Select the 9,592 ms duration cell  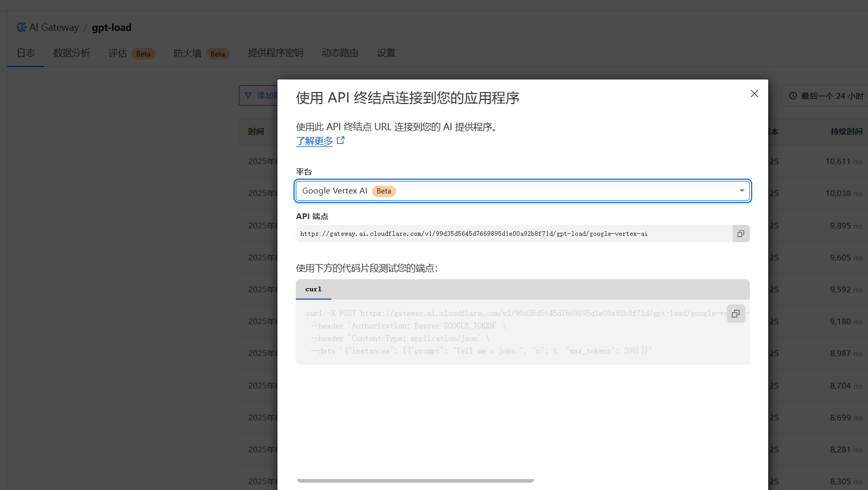pyautogui.click(x=846, y=290)
